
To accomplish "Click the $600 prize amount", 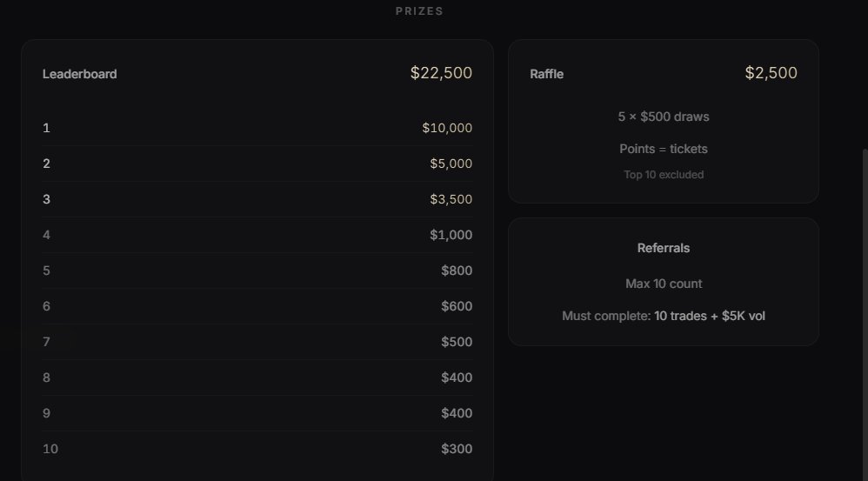I will (456, 306).
